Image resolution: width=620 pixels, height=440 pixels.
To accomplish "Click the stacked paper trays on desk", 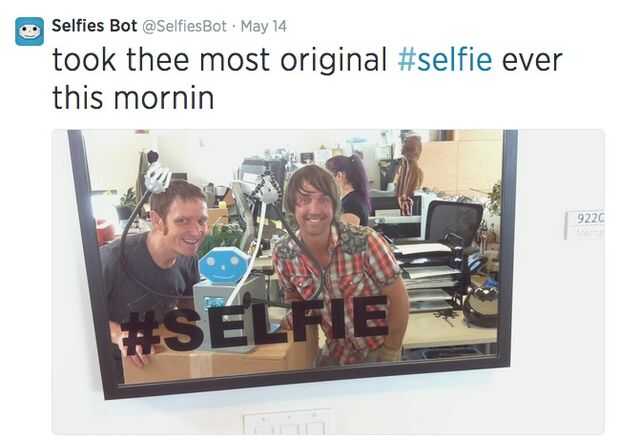I will click(x=428, y=277).
